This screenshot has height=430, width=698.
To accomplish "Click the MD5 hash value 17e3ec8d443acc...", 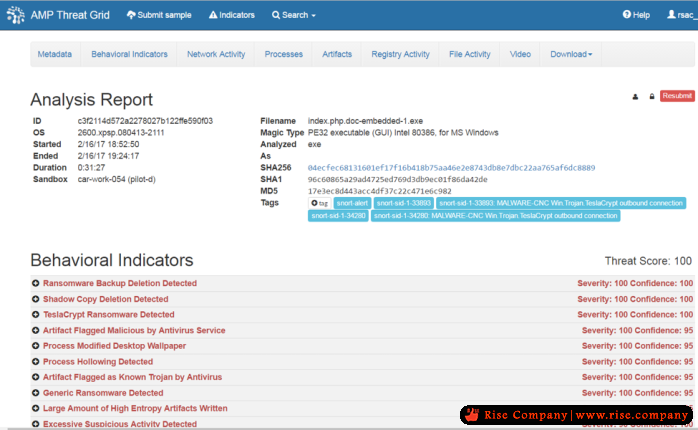I will [x=380, y=191].
